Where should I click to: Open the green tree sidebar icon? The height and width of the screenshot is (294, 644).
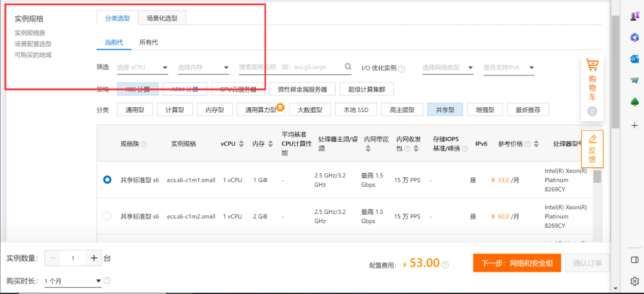(634, 102)
